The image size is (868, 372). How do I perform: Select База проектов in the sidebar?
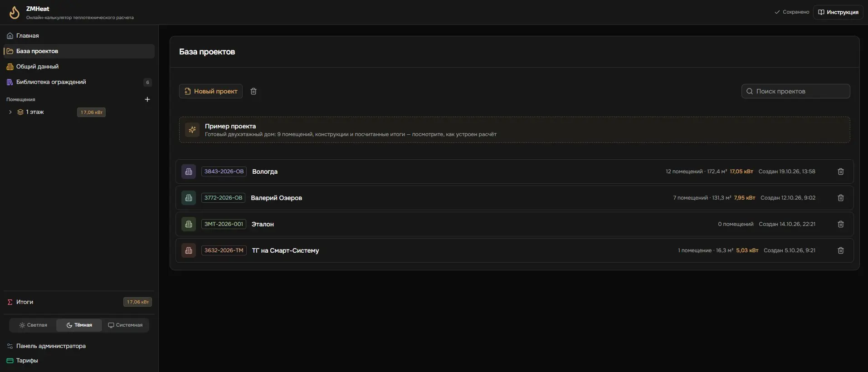tap(79, 51)
